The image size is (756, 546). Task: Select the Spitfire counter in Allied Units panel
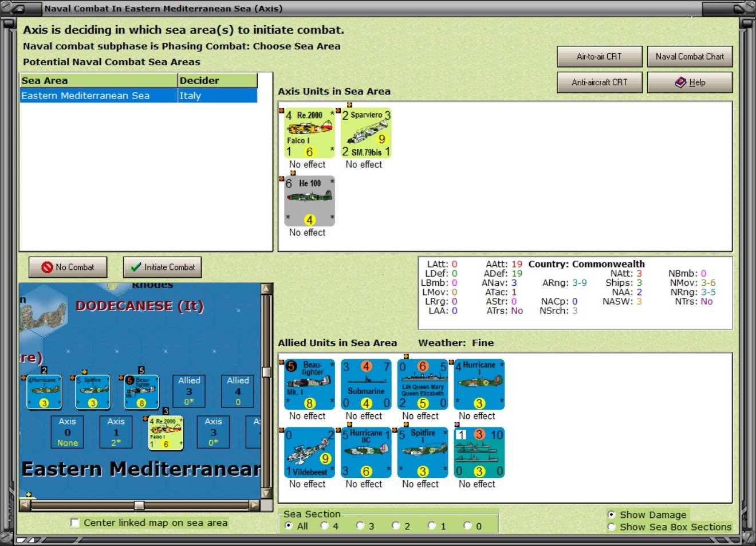pyautogui.click(x=423, y=453)
